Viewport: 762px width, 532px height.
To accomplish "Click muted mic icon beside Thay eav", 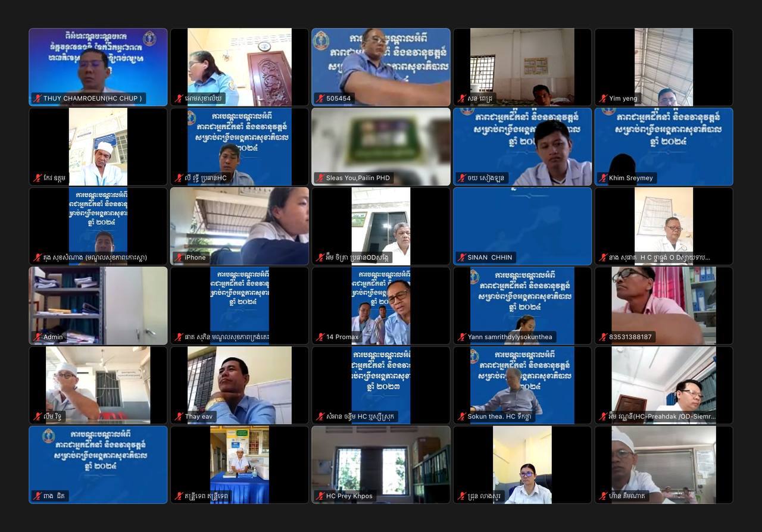I will [179, 417].
